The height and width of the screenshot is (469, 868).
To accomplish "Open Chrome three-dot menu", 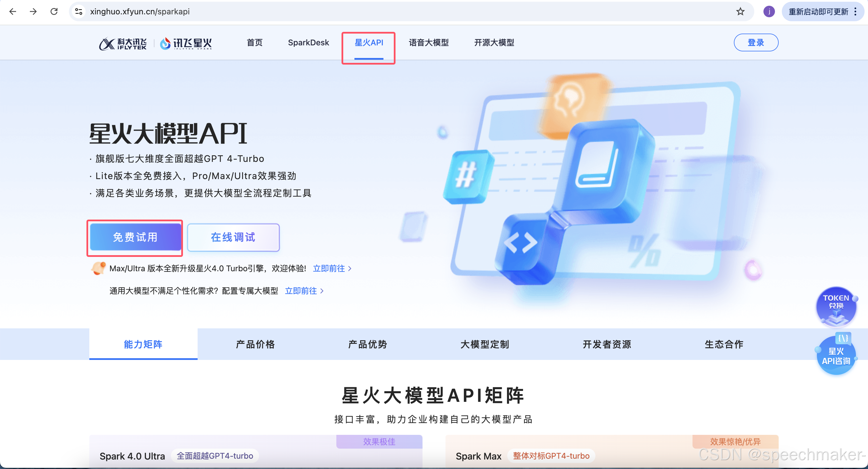I will click(856, 11).
